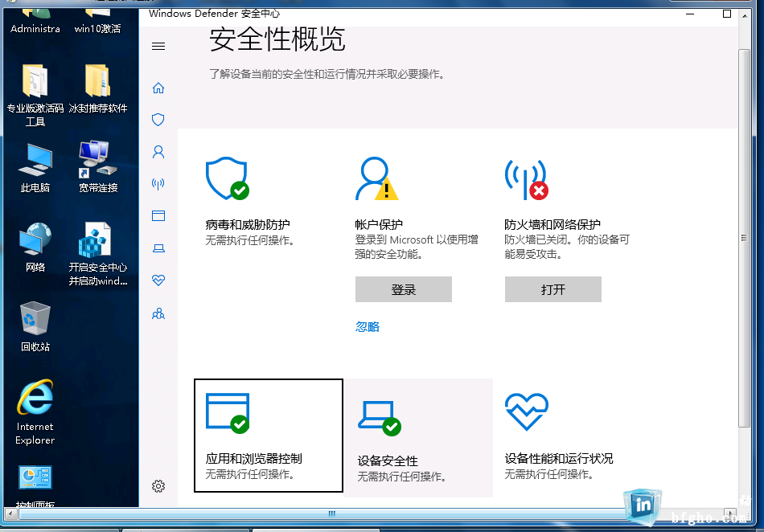Select 开启安全中心 desktop file
764x532 pixels.
pos(98,254)
